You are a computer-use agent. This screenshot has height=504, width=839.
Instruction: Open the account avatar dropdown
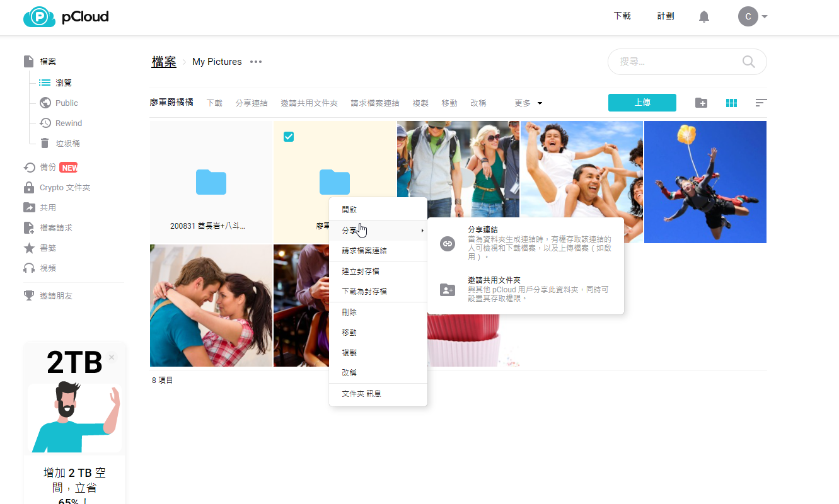point(752,16)
